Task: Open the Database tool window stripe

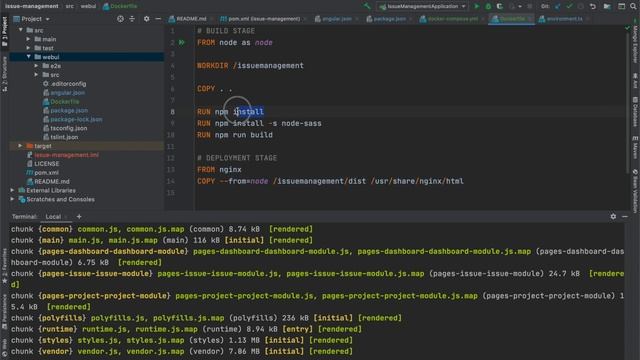Action: pos(635,112)
